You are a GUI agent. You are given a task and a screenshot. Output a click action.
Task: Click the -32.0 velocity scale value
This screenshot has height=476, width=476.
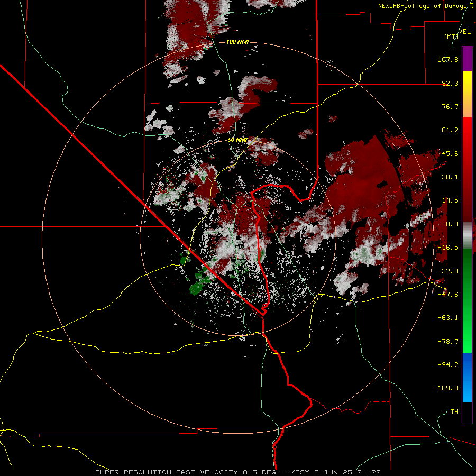tap(448, 271)
